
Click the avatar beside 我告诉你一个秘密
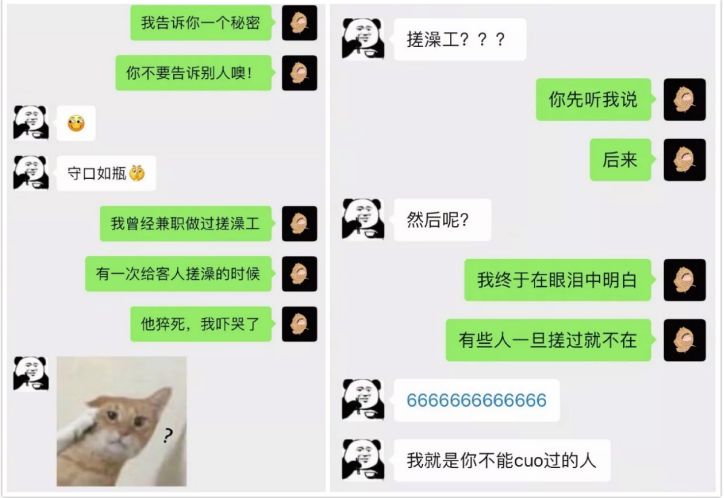click(x=300, y=23)
